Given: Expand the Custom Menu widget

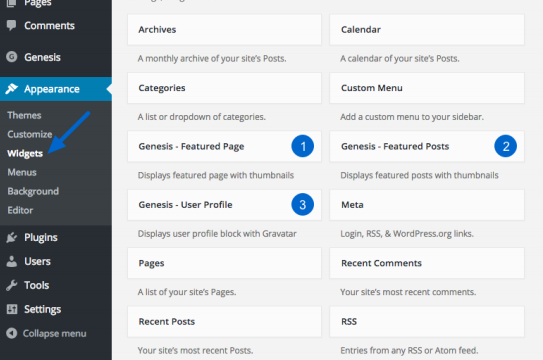Looking at the screenshot, I should pyautogui.click(x=427, y=88).
